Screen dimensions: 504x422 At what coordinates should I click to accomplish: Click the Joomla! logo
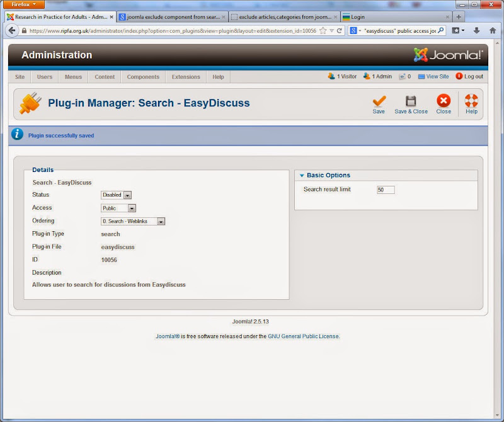pos(448,55)
